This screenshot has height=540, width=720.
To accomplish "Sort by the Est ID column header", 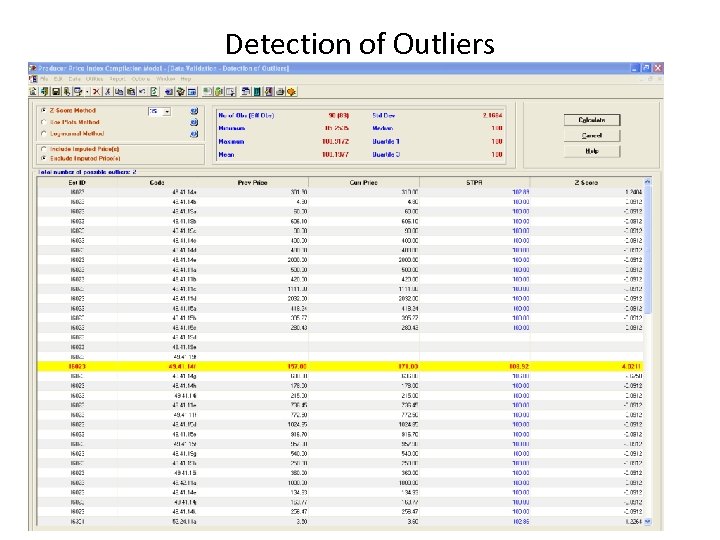I will click(x=77, y=182).
